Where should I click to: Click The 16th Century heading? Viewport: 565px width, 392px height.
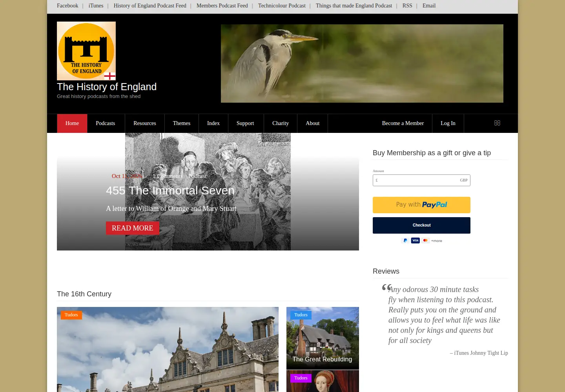pyautogui.click(x=84, y=294)
